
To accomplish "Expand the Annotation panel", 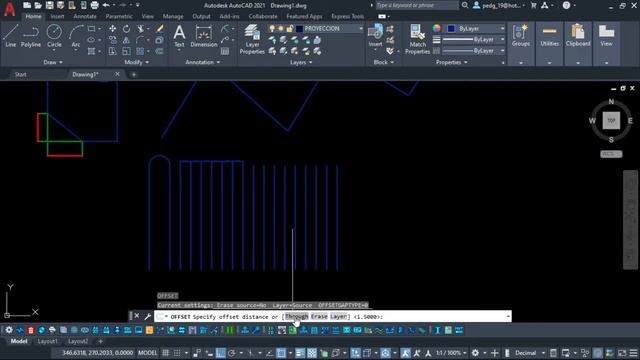I will pyautogui.click(x=202, y=62).
